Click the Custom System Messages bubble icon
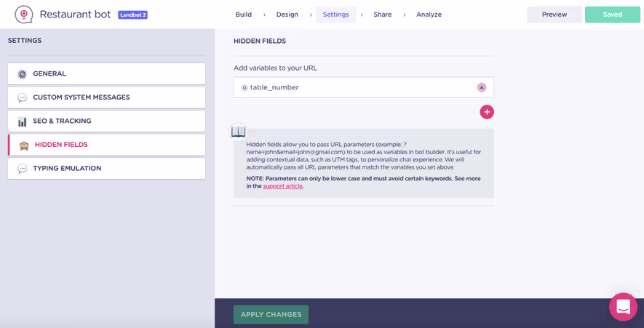The image size is (644, 328). point(22,97)
